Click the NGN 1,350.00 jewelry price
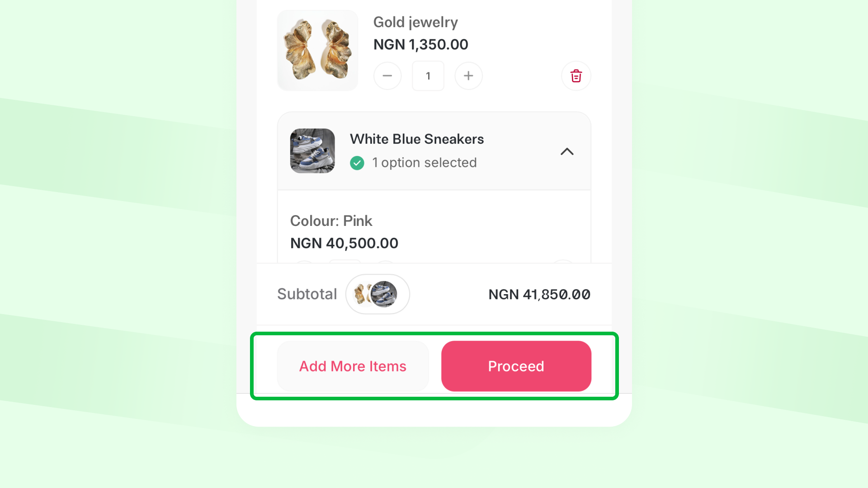Viewport: 868px width, 488px height. coord(420,44)
